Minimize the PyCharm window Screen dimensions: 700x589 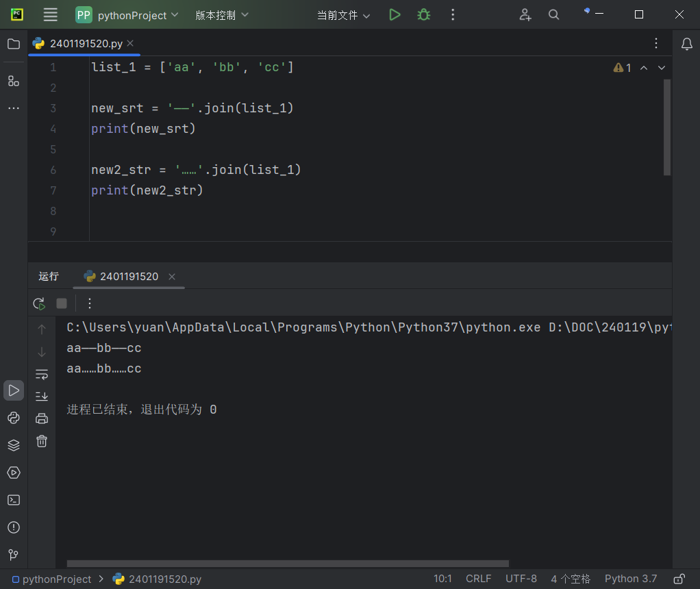tap(599, 14)
